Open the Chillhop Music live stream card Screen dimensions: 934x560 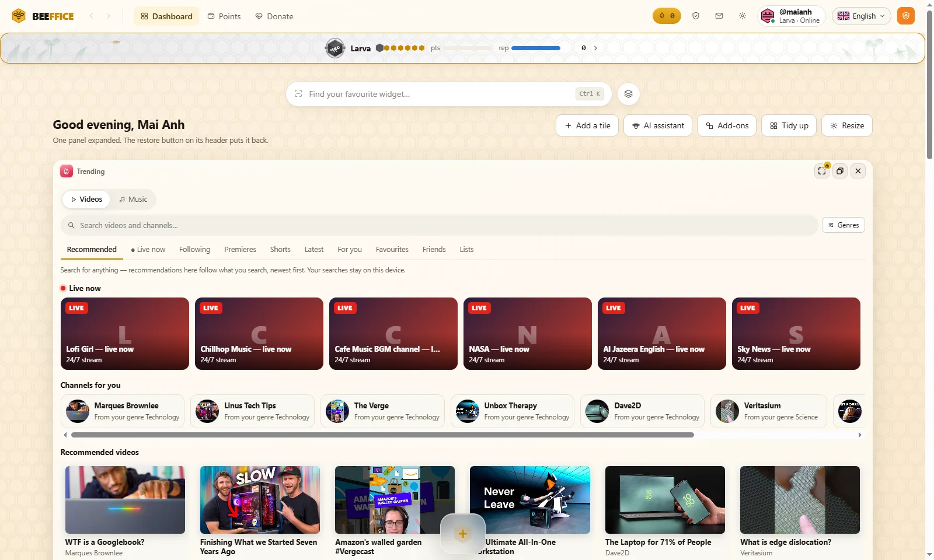point(259,334)
